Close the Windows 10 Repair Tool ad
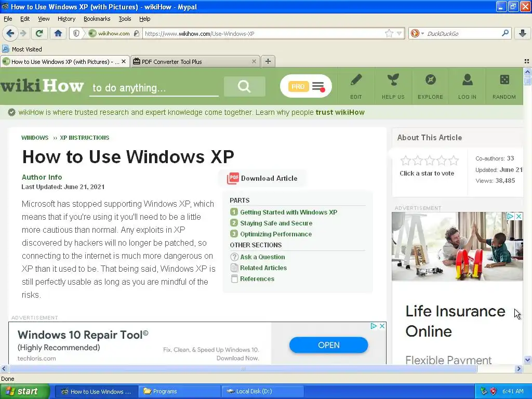 pyautogui.click(x=382, y=326)
